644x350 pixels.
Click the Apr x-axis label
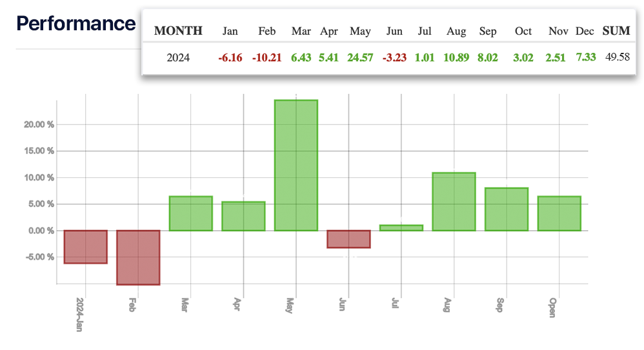click(x=237, y=304)
